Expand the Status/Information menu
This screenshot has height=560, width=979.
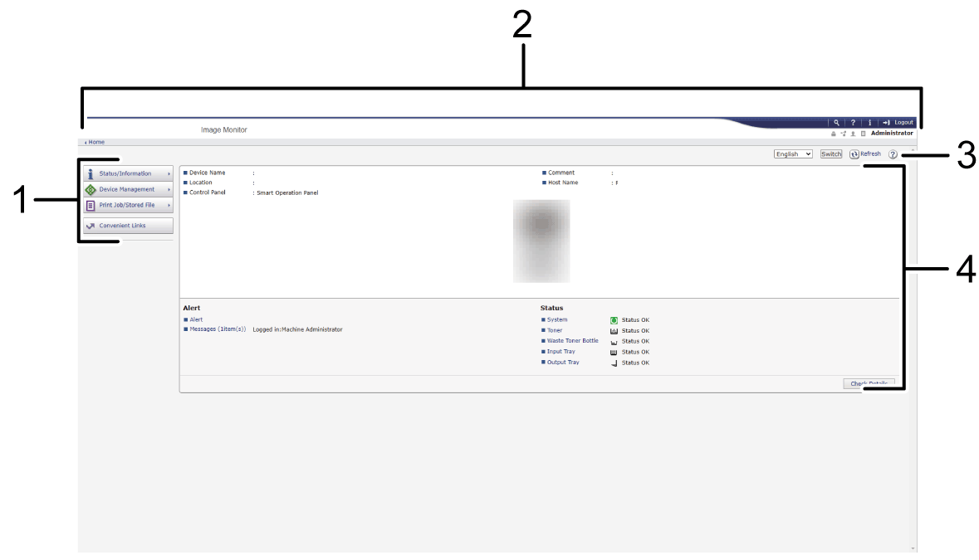tap(128, 174)
